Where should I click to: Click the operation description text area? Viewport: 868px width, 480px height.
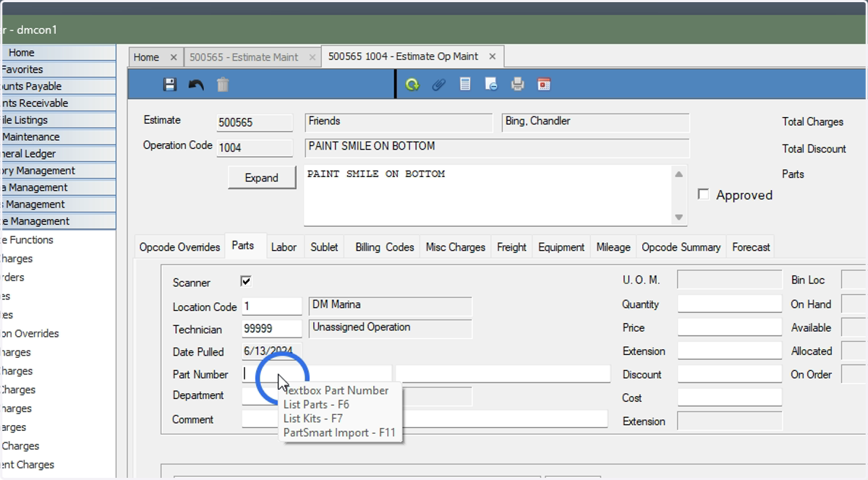pos(488,195)
